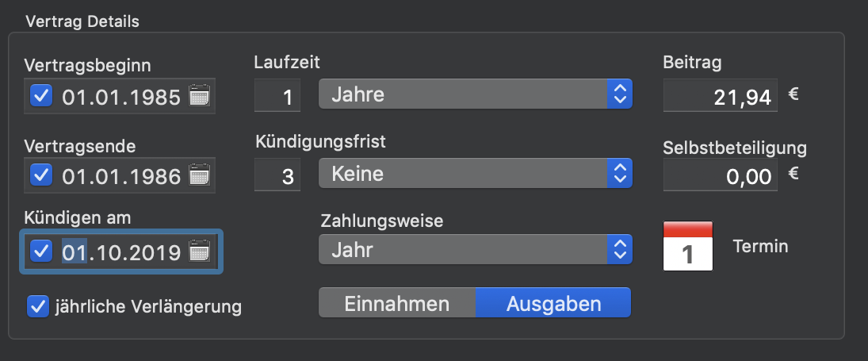The height and width of the screenshot is (361, 868).
Task: Open calendar picker for Vertragsbeginn date
Action: (199, 96)
